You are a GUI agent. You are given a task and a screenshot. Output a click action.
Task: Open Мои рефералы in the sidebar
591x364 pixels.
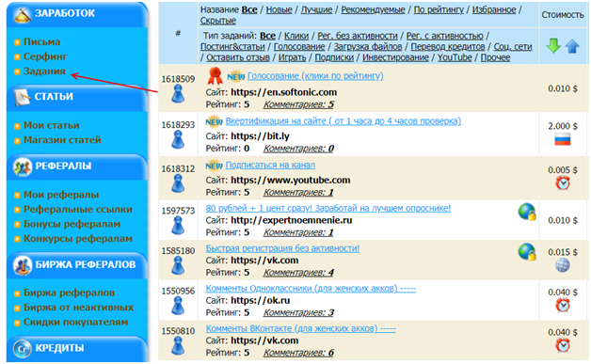61,195
